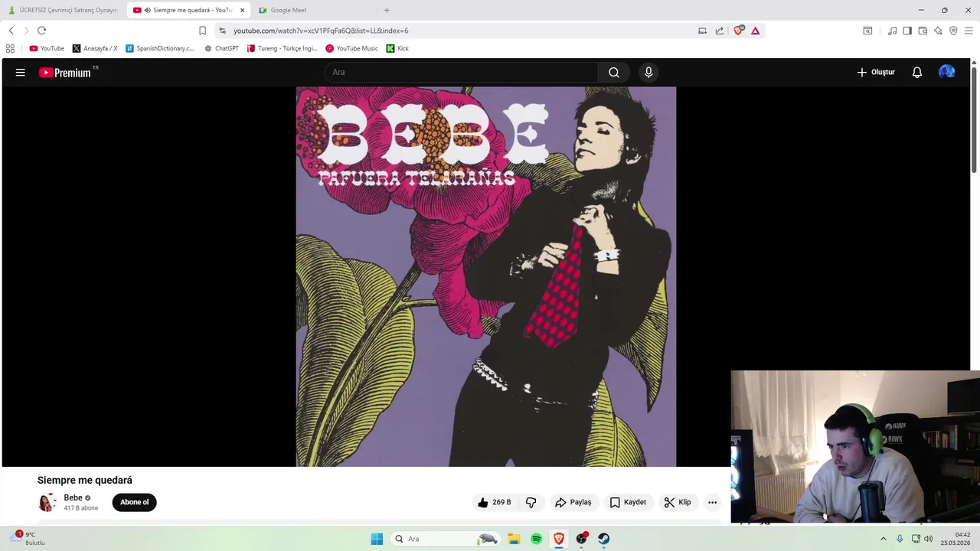This screenshot has height=551, width=980.
Task: Open File Explorer from the taskbar
Action: tap(514, 539)
